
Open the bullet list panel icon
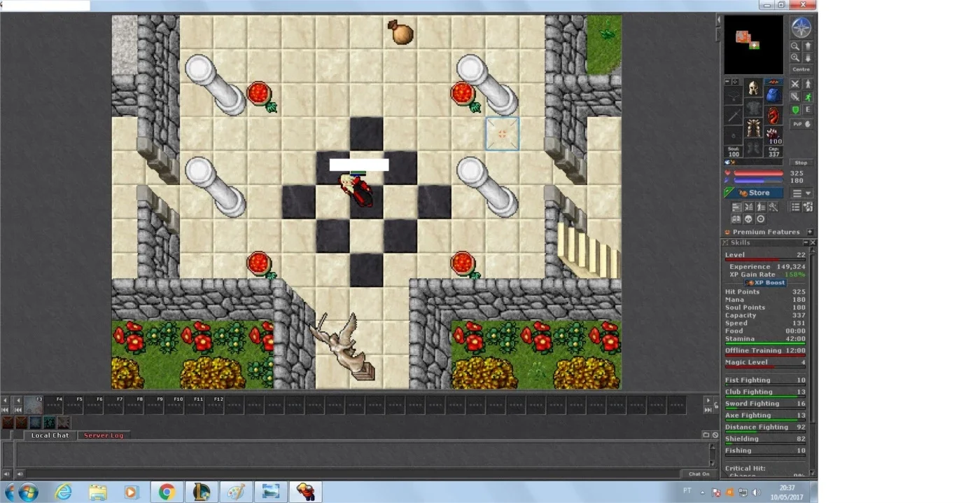coord(795,207)
